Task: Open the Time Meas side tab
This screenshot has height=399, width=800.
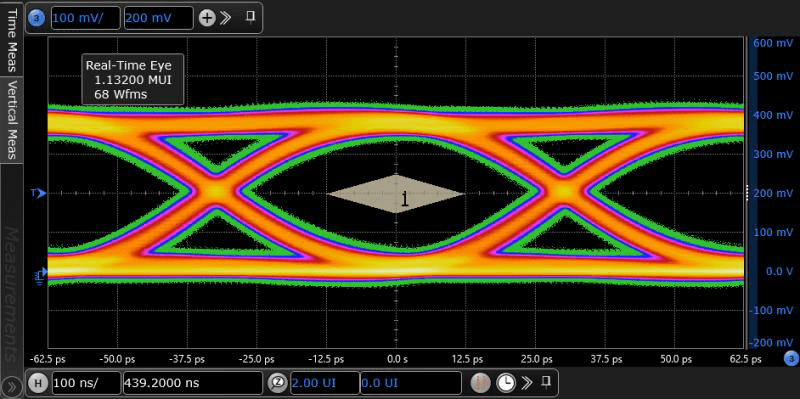Action: pos(12,39)
